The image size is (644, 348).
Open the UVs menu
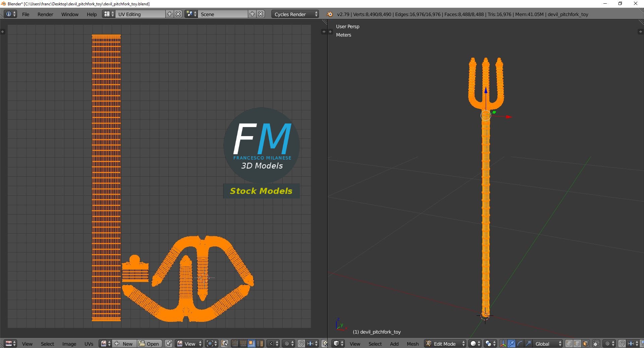click(89, 344)
